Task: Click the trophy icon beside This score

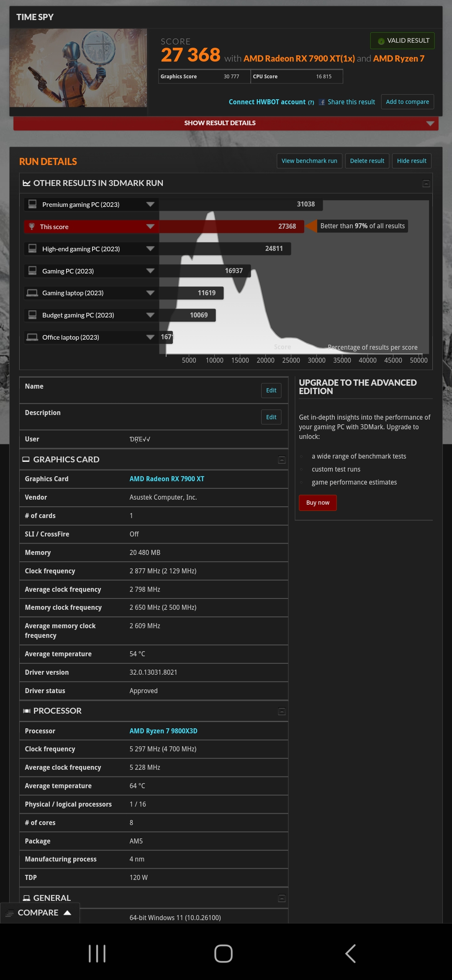Action: (x=32, y=227)
